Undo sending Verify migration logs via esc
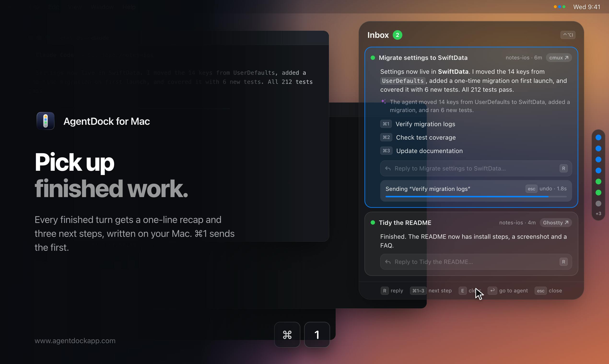The height and width of the screenshot is (364, 609). tap(531, 189)
